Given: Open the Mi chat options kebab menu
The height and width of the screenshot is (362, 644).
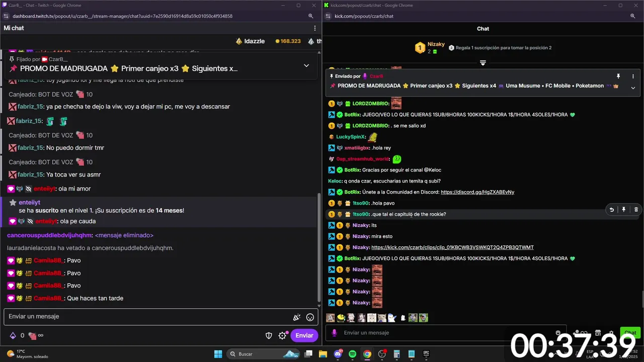Looking at the screenshot, I should pyautogui.click(x=315, y=28).
